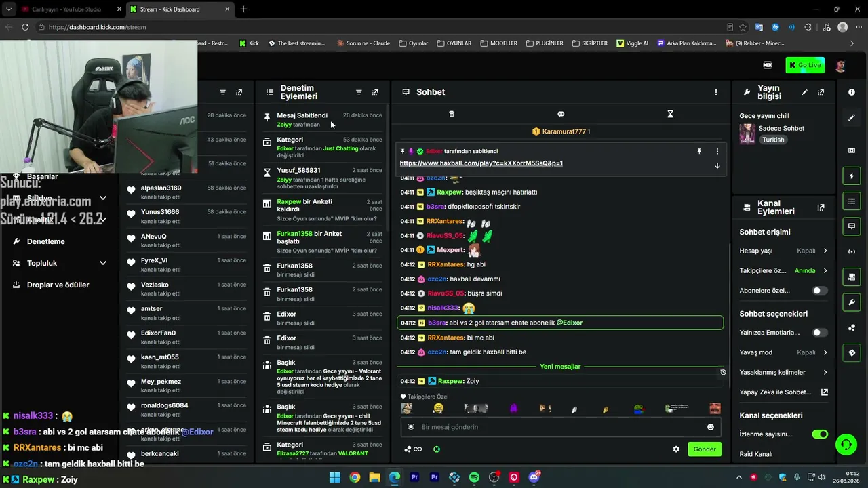Open Spotify from the taskbar
The height and width of the screenshot is (488, 868).
(474, 477)
